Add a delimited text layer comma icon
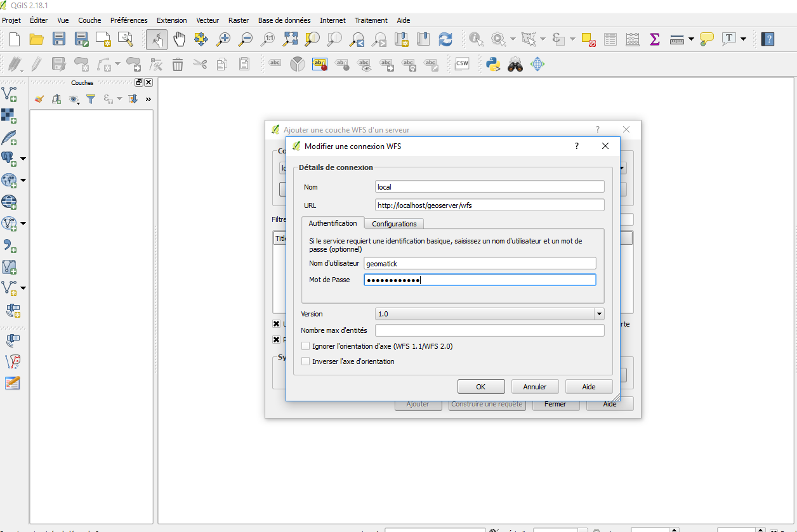 [10, 245]
